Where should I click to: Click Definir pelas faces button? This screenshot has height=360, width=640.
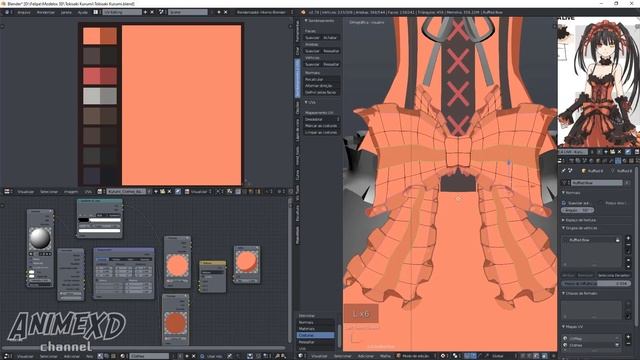322,92
